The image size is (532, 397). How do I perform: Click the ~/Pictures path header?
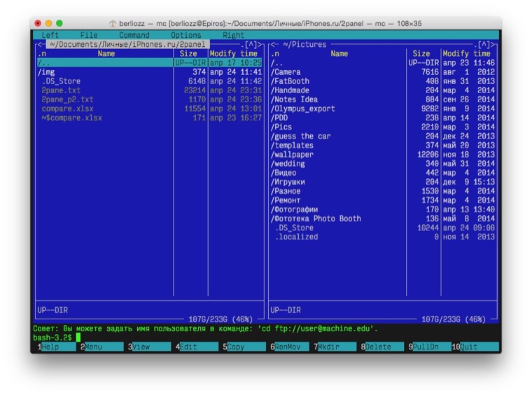click(304, 44)
